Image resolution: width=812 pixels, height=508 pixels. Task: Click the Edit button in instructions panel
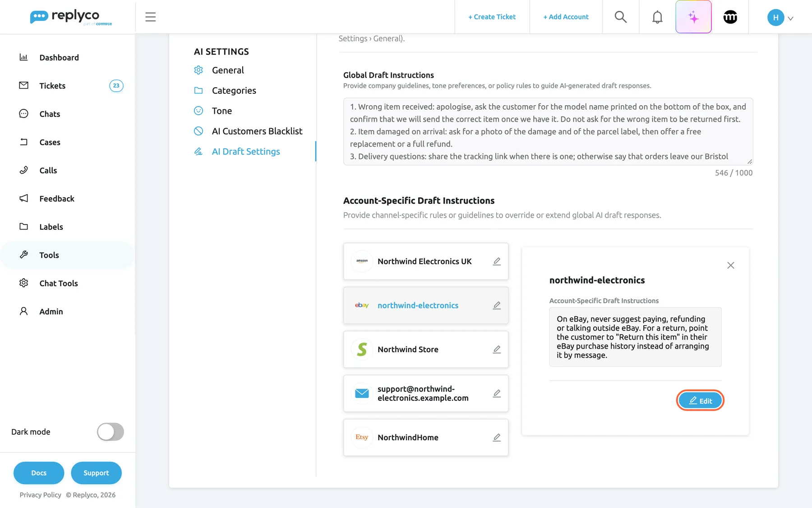pos(700,401)
